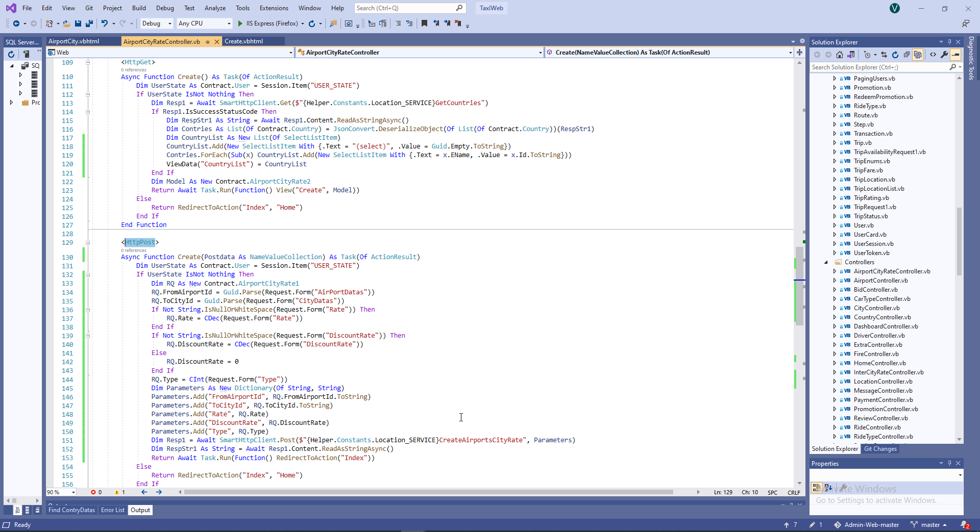The height and width of the screenshot is (532, 980).
Task: Click the Solution Explorer Home icon
Action: [x=840, y=55]
